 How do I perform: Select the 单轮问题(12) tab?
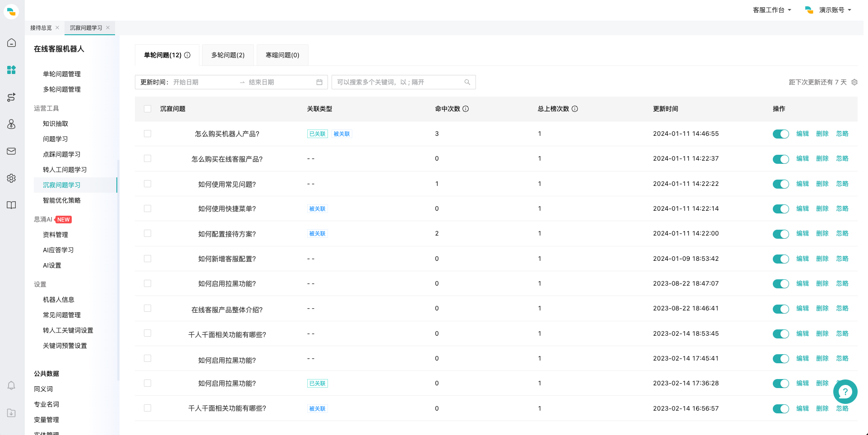coord(167,55)
